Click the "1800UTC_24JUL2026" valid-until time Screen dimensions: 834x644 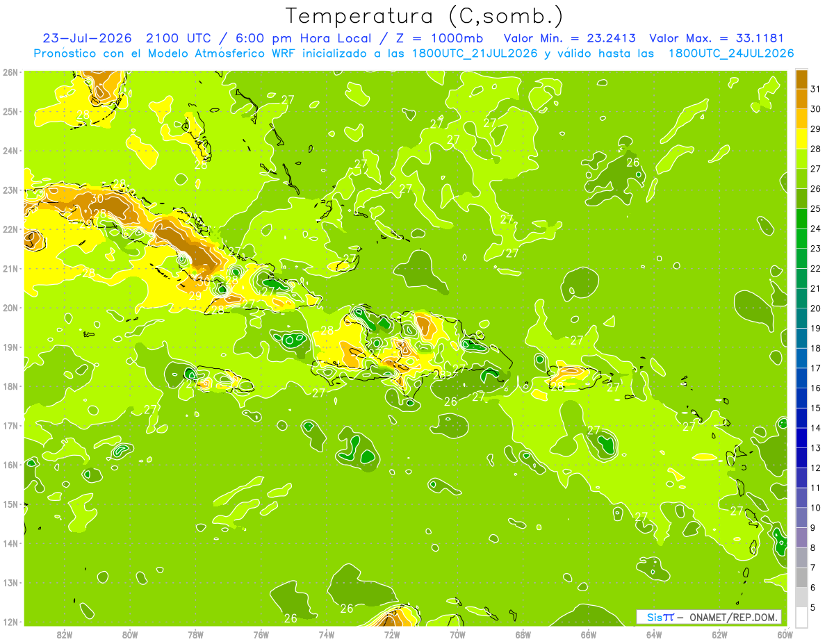(731, 53)
